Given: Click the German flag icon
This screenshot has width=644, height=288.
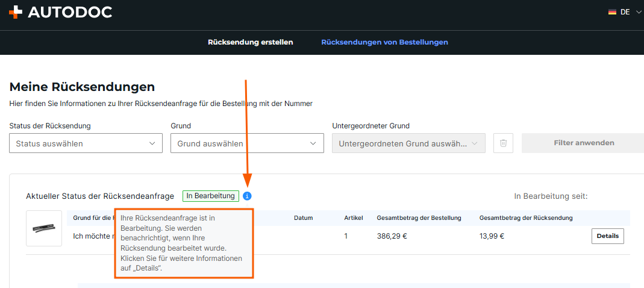Looking at the screenshot, I should pos(612,12).
